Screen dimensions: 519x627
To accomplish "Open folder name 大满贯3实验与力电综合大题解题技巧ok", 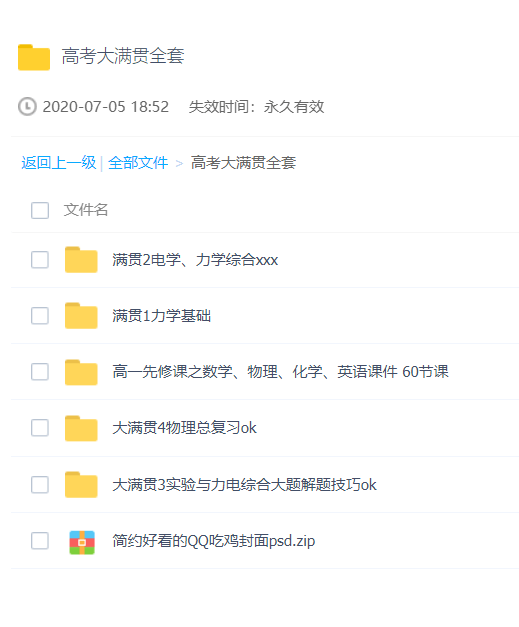I will pos(244,485).
